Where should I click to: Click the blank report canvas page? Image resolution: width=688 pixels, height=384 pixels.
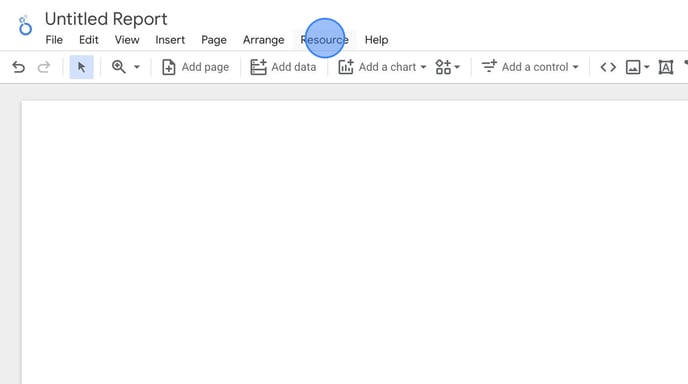point(355,242)
